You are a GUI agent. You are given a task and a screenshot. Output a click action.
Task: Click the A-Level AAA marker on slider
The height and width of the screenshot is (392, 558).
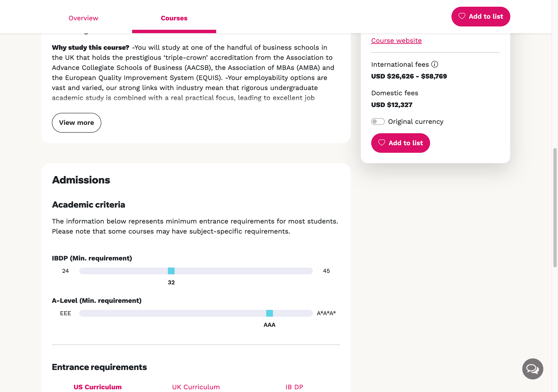[269, 313]
